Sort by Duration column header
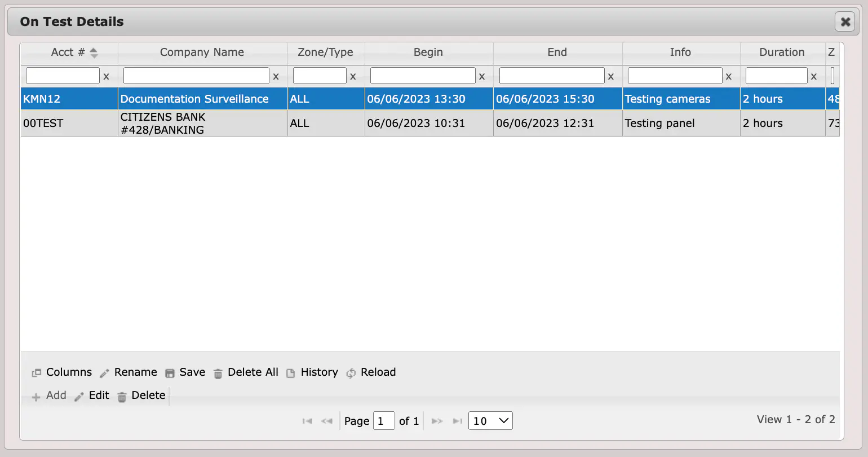Viewport: 868px width, 457px height. [x=782, y=52]
